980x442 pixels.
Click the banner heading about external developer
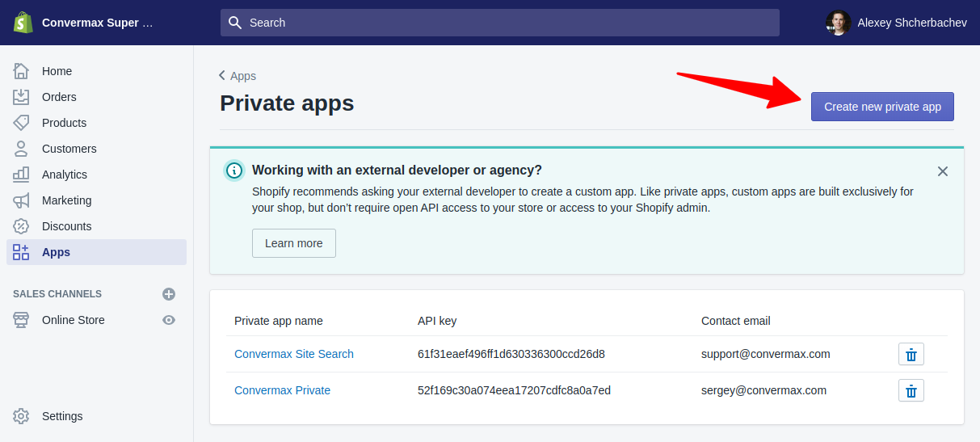tap(397, 170)
